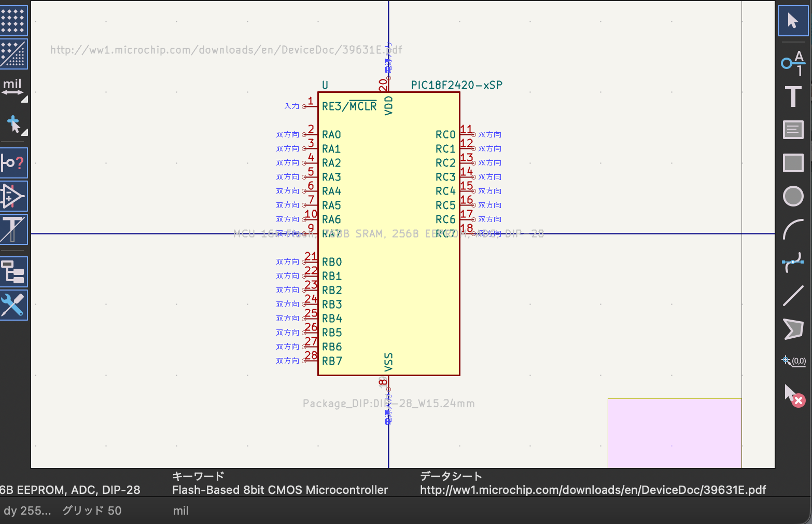This screenshot has height=524, width=812.
Task: Show the symbol library tree
Action: pyautogui.click(x=13, y=272)
